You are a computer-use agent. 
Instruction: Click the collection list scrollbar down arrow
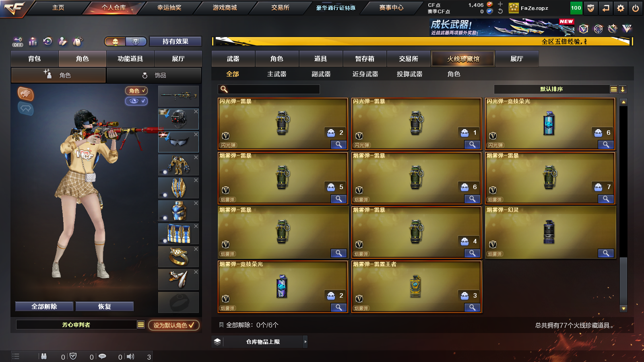click(x=623, y=309)
